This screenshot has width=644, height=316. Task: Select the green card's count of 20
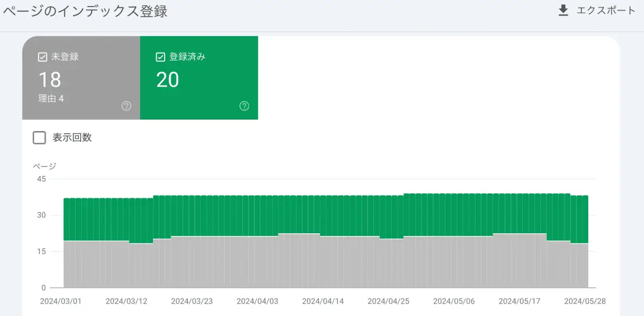167,80
